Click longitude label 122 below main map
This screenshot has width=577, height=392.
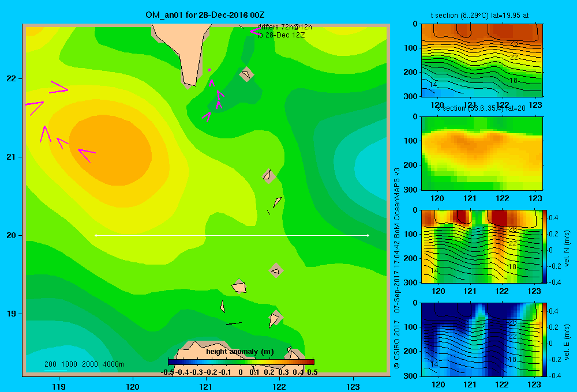(279, 386)
